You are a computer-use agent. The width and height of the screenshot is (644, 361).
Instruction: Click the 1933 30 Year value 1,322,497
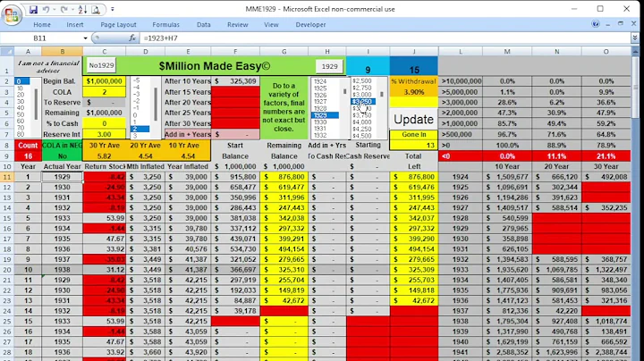tap(606, 270)
